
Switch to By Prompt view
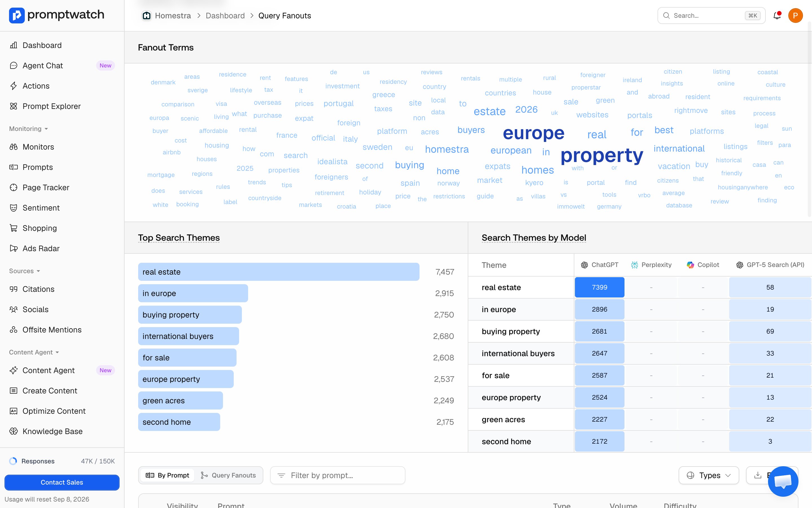(167, 475)
